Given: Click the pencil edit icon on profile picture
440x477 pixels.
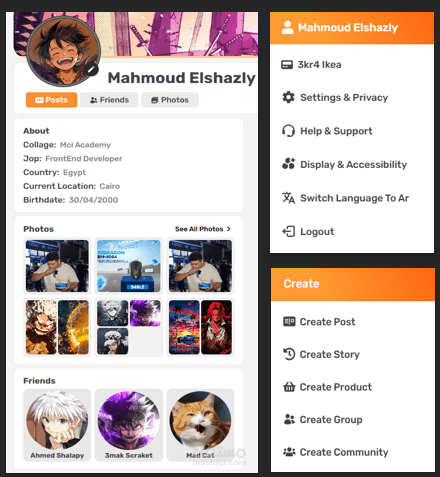Looking at the screenshot, I should 91,69.
